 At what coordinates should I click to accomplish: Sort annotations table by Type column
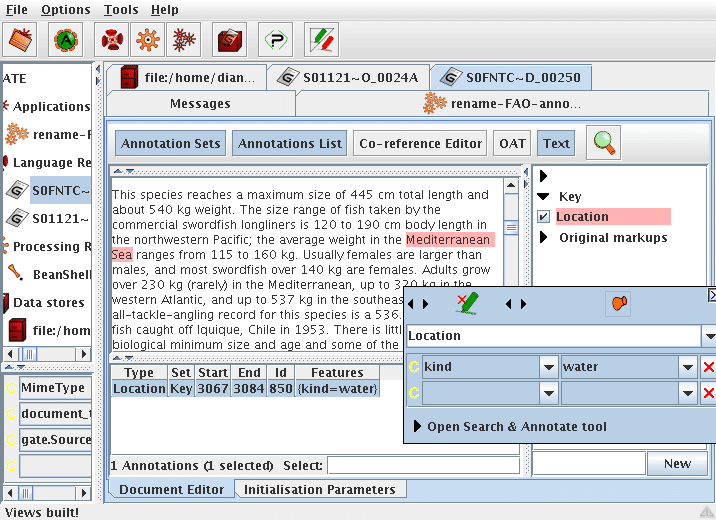[x=139, y=373]
